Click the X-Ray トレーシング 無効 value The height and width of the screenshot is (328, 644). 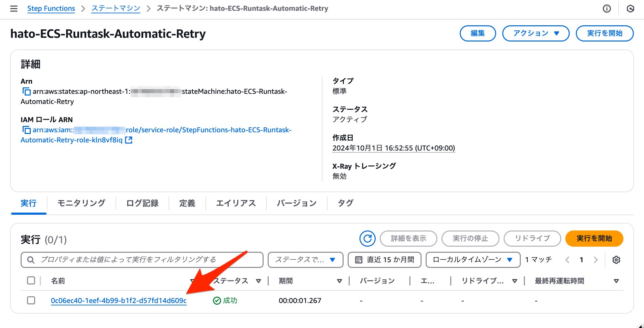coord(340,176)
